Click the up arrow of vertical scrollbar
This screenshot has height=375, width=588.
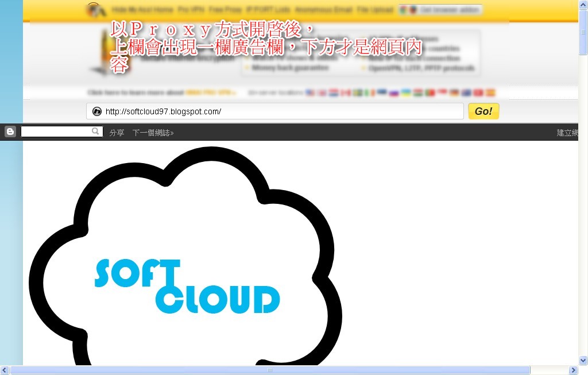pyautogui.click(x=583, y=4)
